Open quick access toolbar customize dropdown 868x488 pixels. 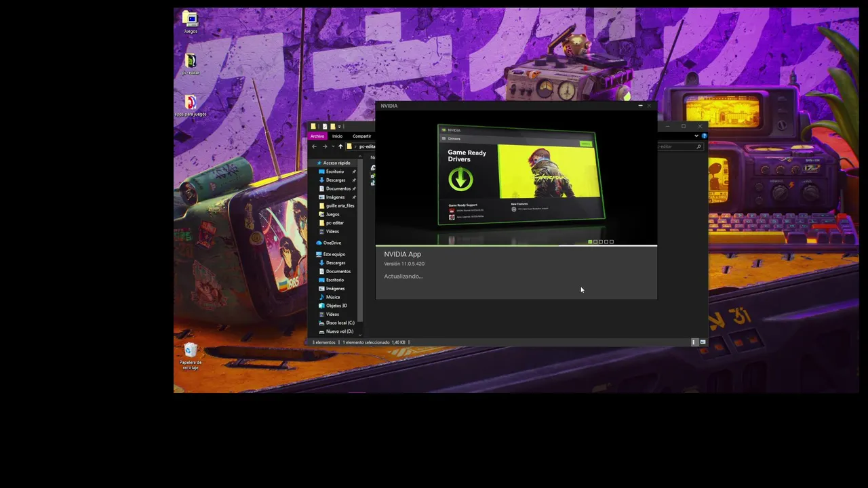pos(339,127)
